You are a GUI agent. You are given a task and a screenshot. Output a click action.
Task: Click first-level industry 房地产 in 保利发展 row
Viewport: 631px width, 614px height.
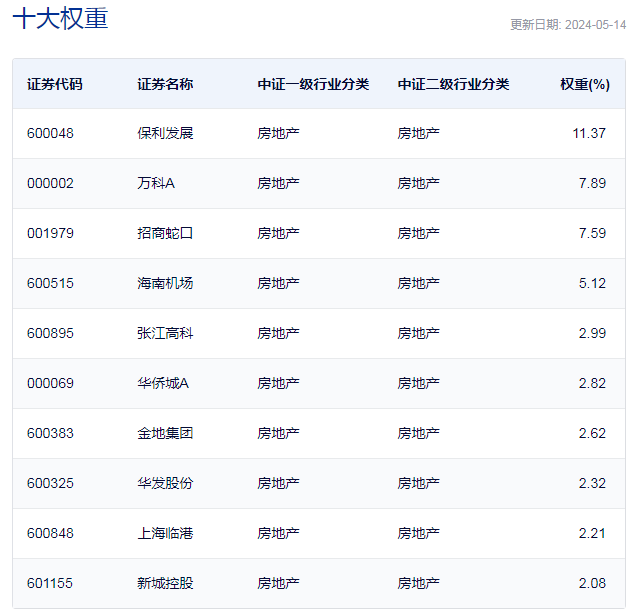coord(278,133)
